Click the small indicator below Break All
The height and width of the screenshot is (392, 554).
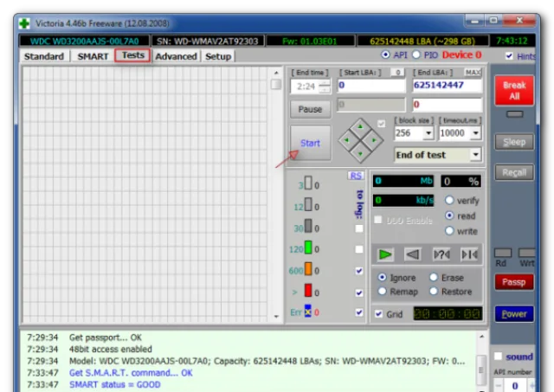pyautogui.click(x=514, y=114)
